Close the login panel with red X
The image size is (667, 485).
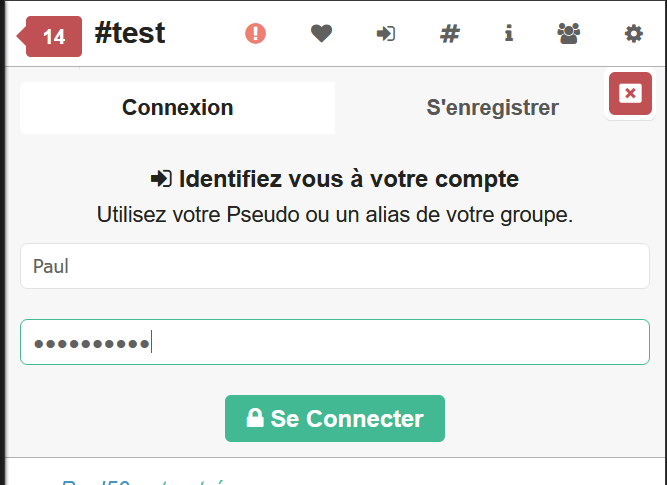[630, 93]
